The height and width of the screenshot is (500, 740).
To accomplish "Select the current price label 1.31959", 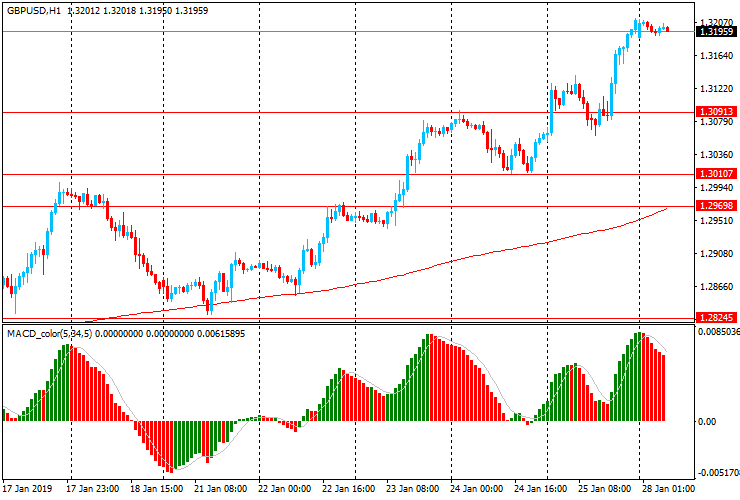I will tap(716, 32).
